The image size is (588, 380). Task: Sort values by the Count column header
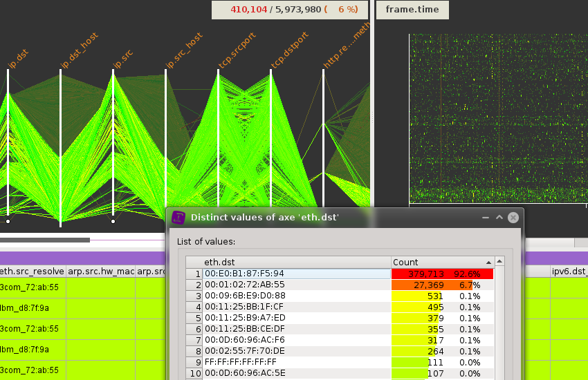[442, 262]
